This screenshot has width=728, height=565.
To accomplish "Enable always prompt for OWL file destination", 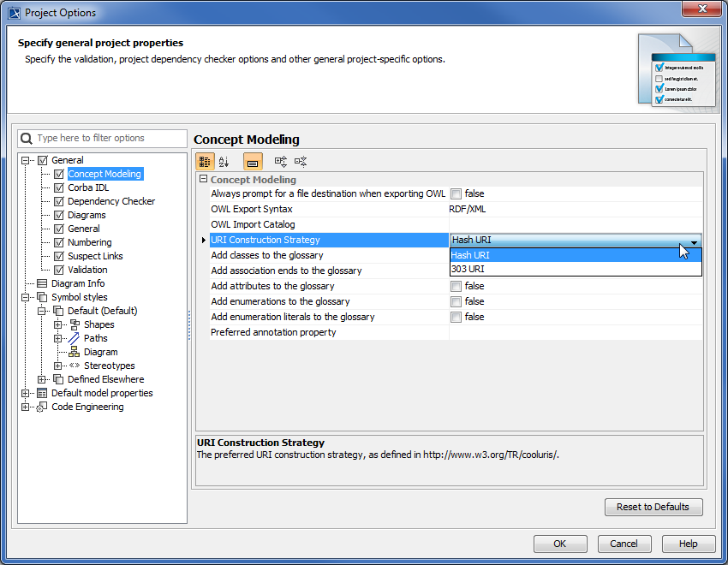I will pyautogui.click(x=456, y=194).
